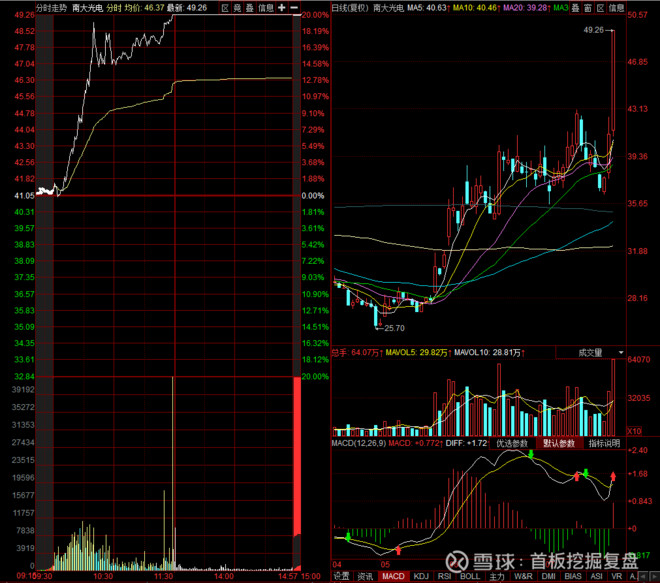The image size is (660, 583).
Task: Click the plus zoom icon on the intraday chart
Action: (282, 8)
